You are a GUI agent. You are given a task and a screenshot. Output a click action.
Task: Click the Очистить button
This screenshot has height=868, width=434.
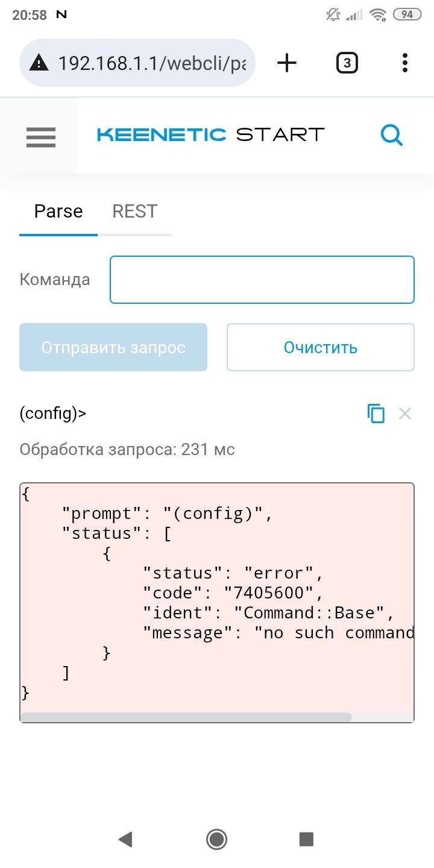321,347
